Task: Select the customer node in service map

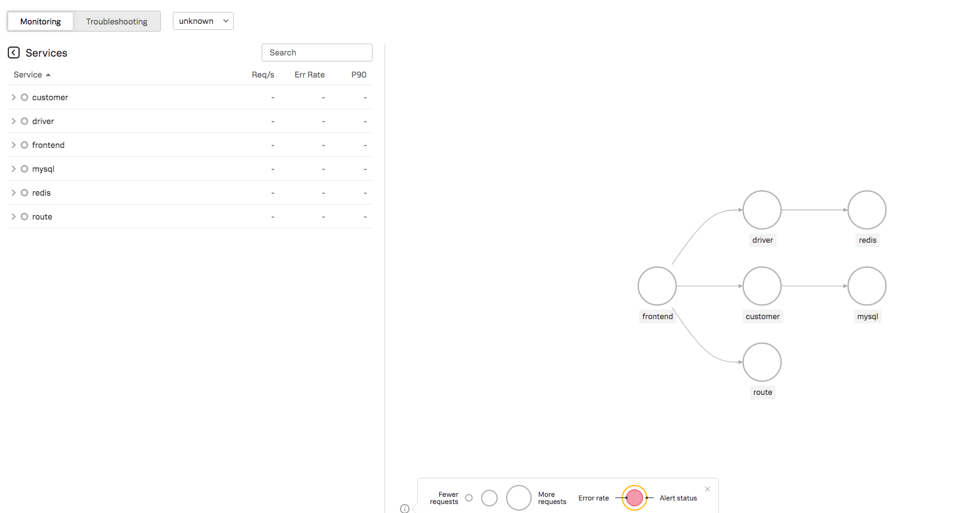Action: point(762,286)
